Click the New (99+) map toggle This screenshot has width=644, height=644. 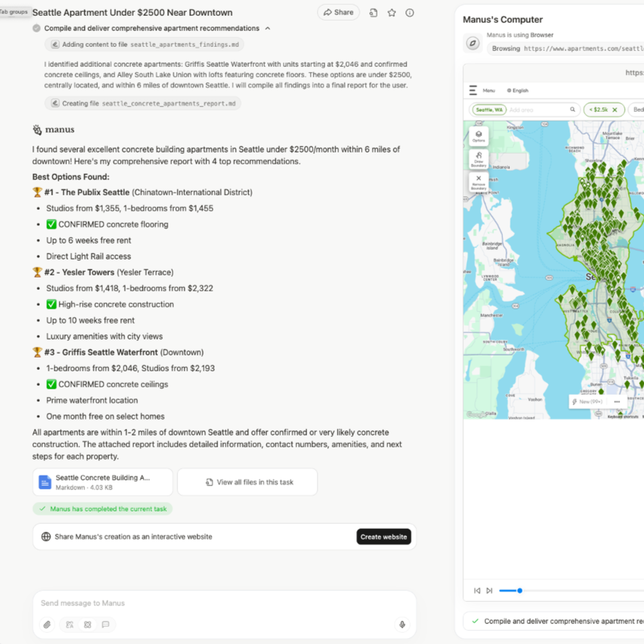[x=587, y=402]
